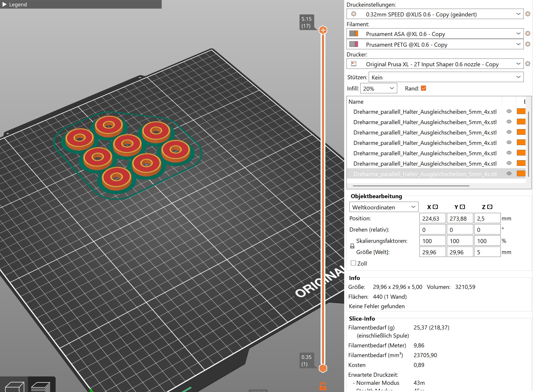Image resolution: width=533 pixels, height=392 pixels.
Task: Click orange extruder swatch of highlighted object row
Action: point(521,173)
